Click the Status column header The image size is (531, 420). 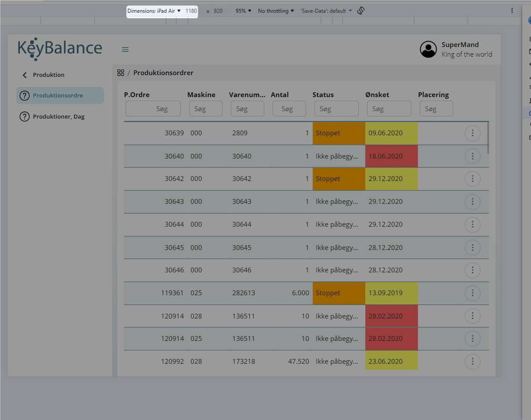click(x=323, y=95)
